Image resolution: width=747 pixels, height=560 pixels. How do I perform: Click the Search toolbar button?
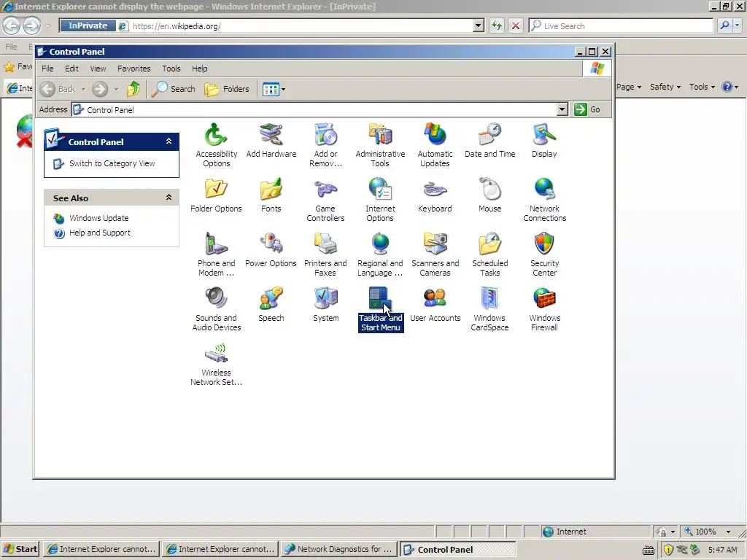tap(174, 89)
